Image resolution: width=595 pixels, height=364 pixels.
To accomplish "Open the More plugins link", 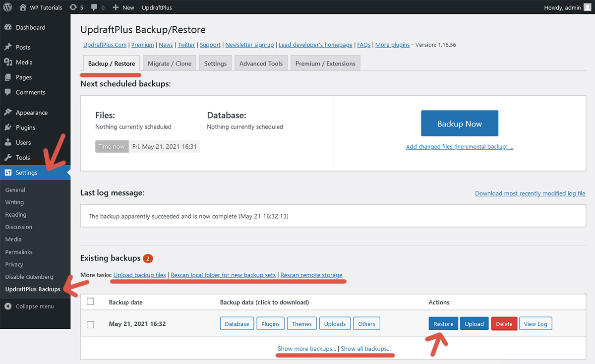I will [x=392, y=45].
